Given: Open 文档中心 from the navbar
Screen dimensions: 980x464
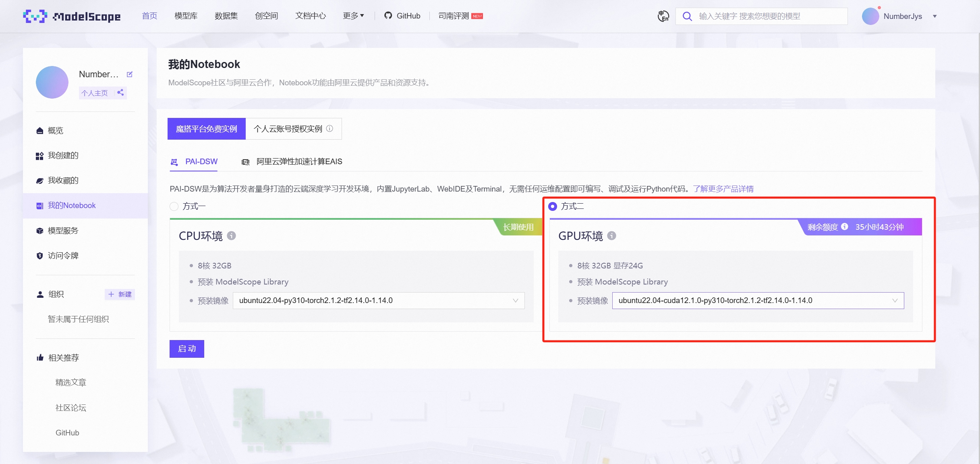Looking at the screenshot, I should (311, 16).
